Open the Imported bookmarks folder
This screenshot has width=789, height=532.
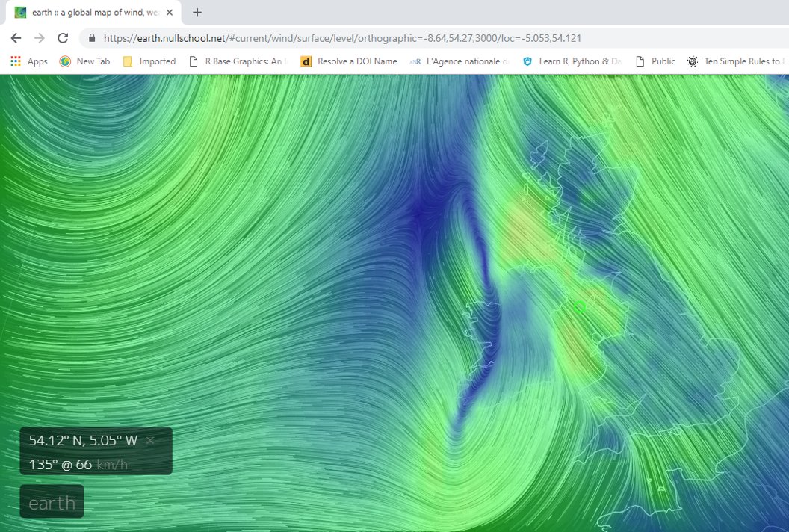tap(149, 61)
